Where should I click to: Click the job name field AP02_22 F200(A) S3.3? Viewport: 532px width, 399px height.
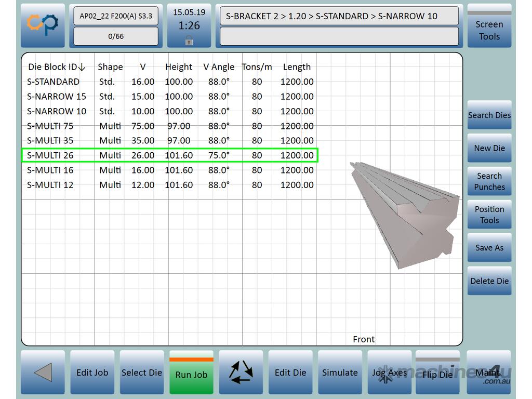click(x=116, y=16)
